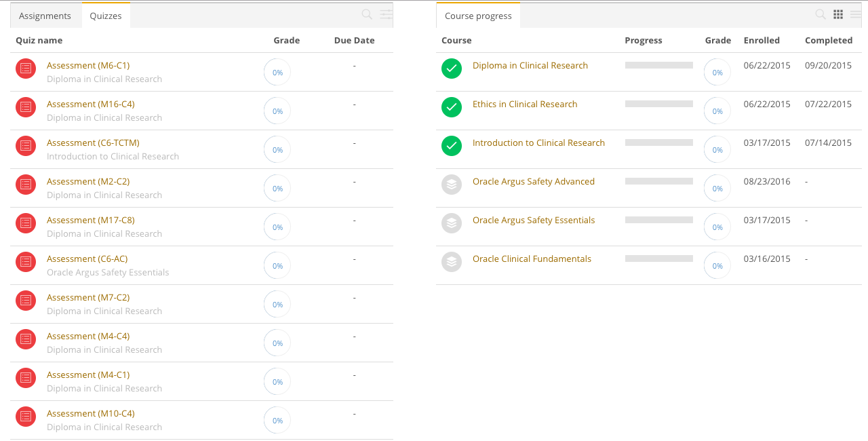Screen dimensions: 868x441
Task: Click Oracle Argus Safety Essentials subtitle under Assessment (C6-AC)
Action: (108, 272)
